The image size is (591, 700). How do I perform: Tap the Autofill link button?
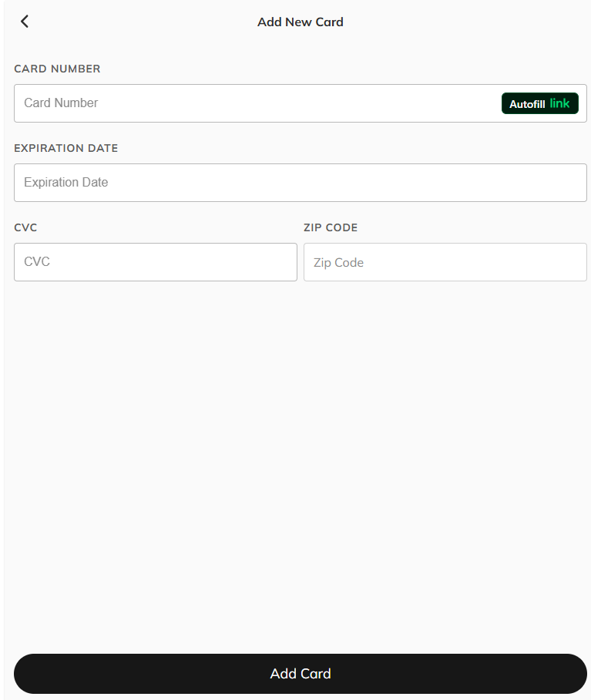[x=539, y=103]
